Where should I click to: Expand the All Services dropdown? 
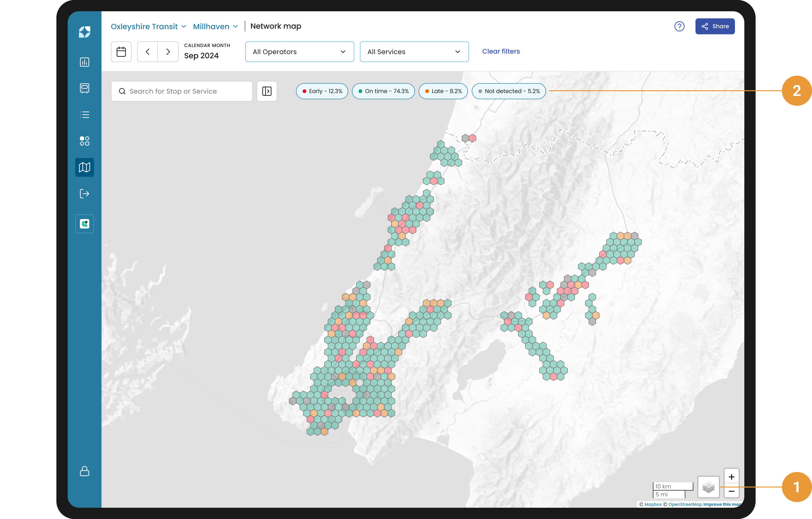pyautogui.click(x=414, y=52)
